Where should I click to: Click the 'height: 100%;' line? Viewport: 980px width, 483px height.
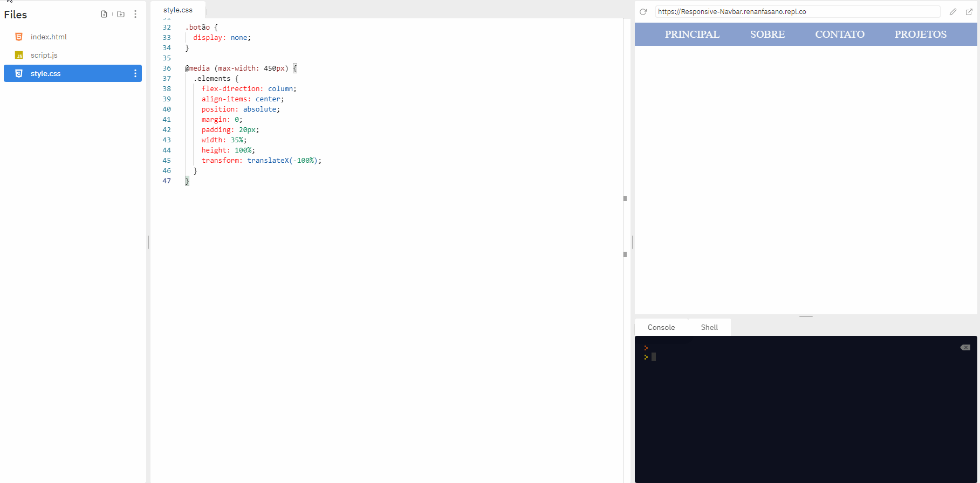(x=228, y=150)
